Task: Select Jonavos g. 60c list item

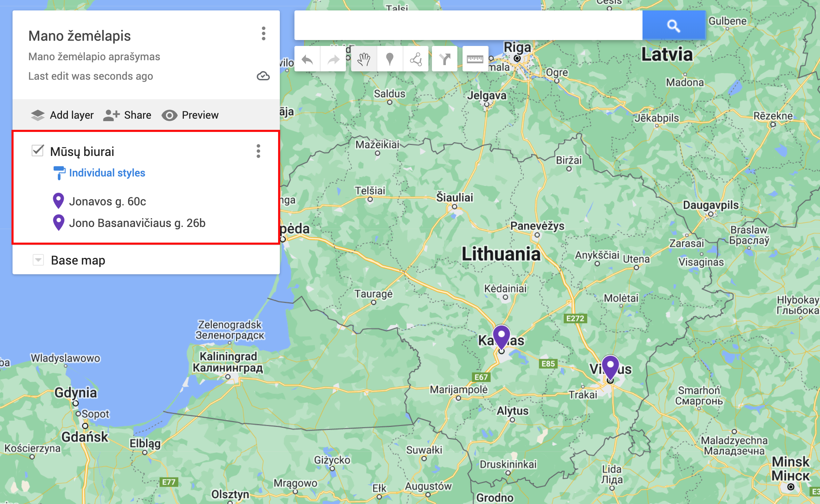Action: click(x=107, y=202)
